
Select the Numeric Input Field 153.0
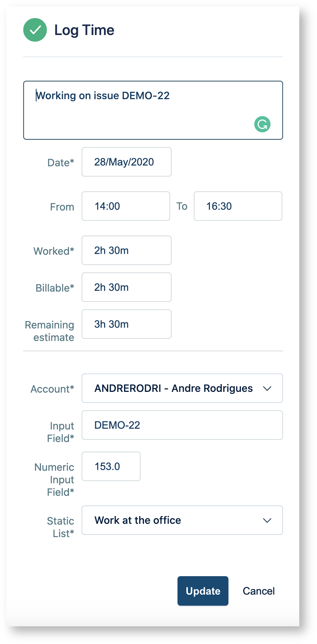pyautogui.click(x=111, y=467)
